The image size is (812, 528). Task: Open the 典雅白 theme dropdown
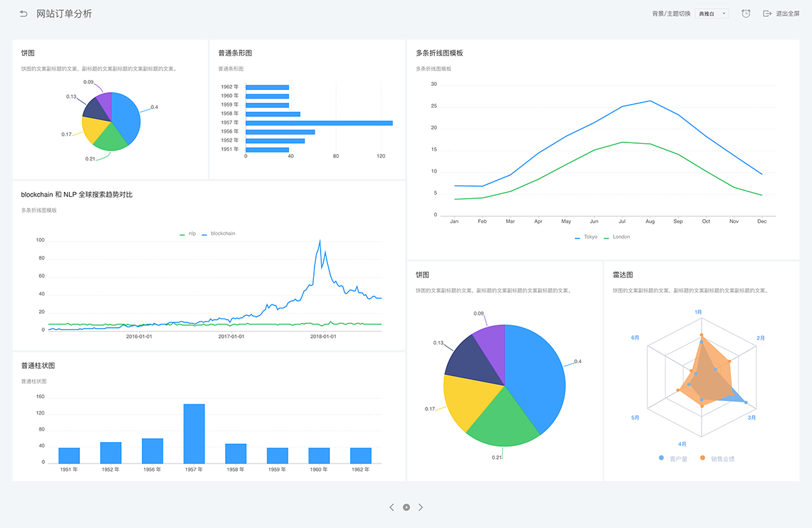coord(712,13)
